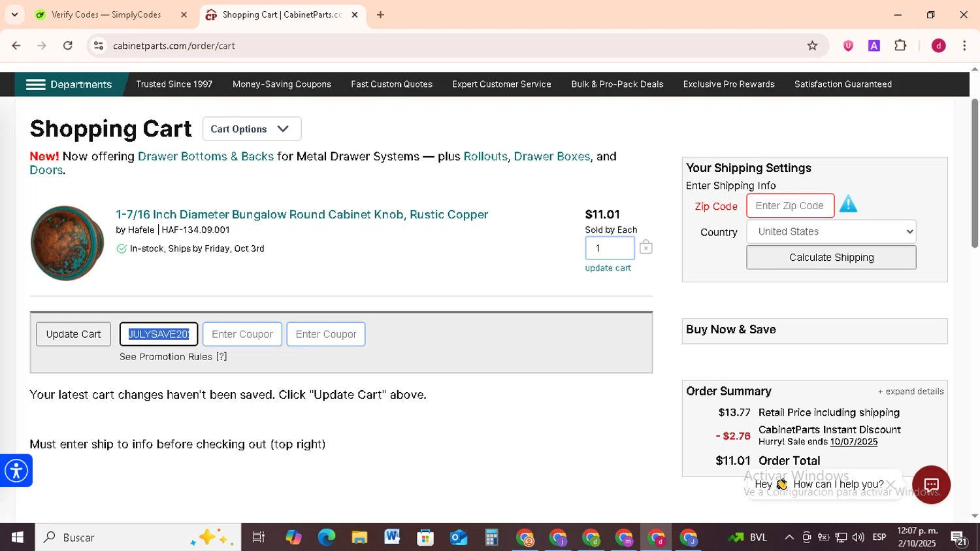
Task: Open the Rollouts link
Action: (x=485, y=156)
